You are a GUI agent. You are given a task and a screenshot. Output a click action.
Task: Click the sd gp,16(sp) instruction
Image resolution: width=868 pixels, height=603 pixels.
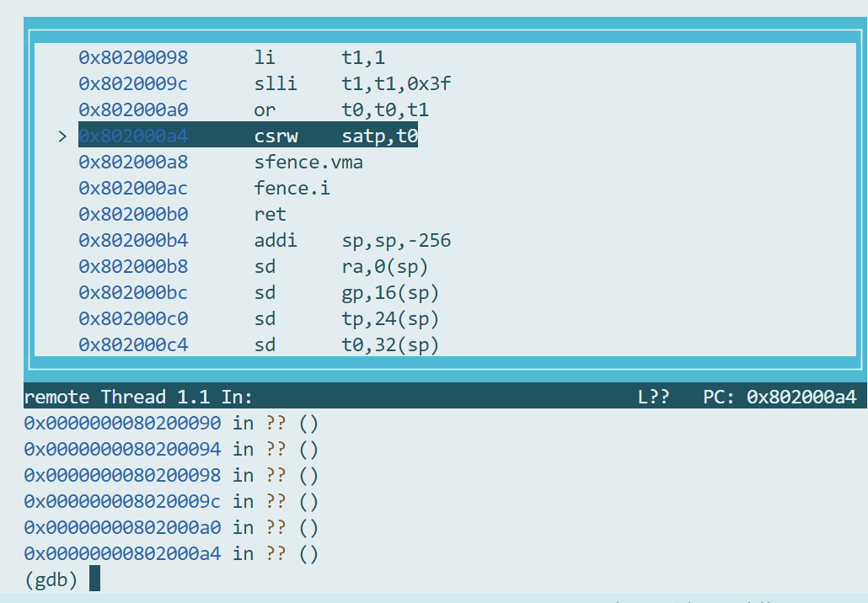(346, 293)
